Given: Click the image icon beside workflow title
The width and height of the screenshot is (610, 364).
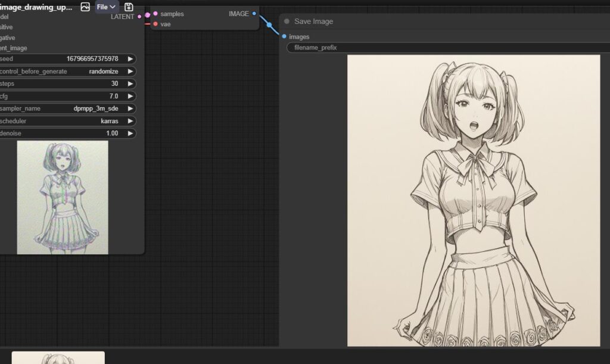Looking at the screenshot, I should (85, 7).
